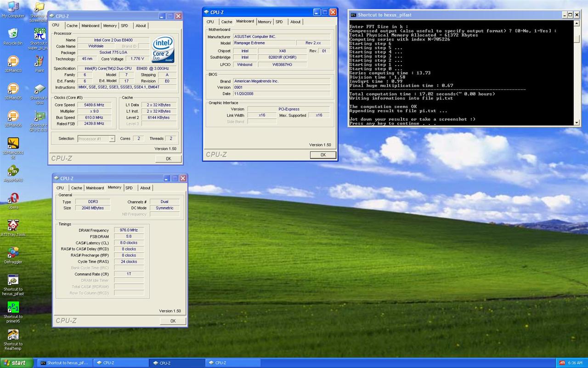
Task: Select the second CPU-Z taskbar button
Action: click(177, 363)
